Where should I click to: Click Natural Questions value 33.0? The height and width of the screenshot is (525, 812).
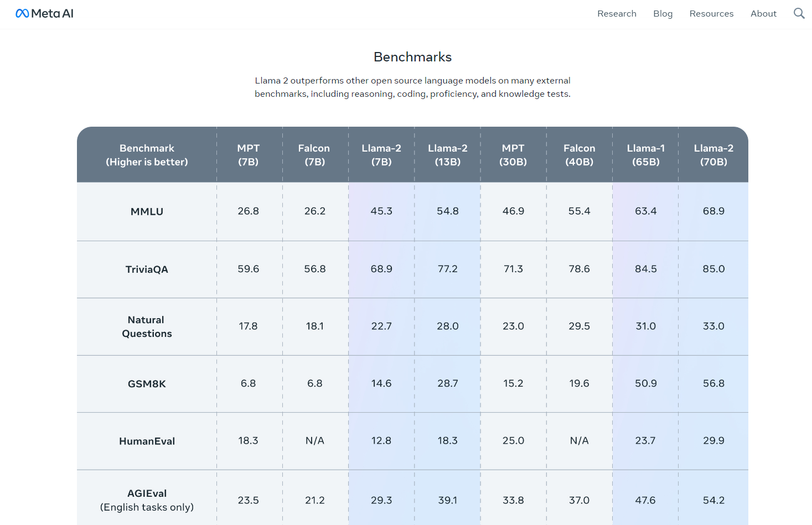click(713, 326)
